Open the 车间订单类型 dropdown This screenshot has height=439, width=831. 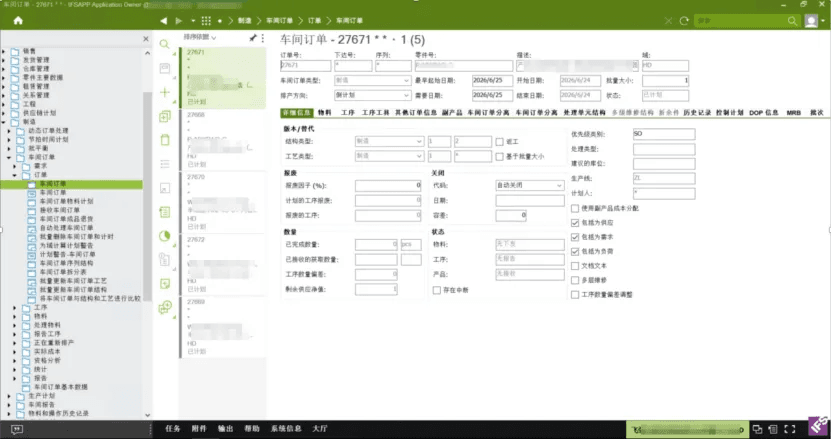coord(373,81)
